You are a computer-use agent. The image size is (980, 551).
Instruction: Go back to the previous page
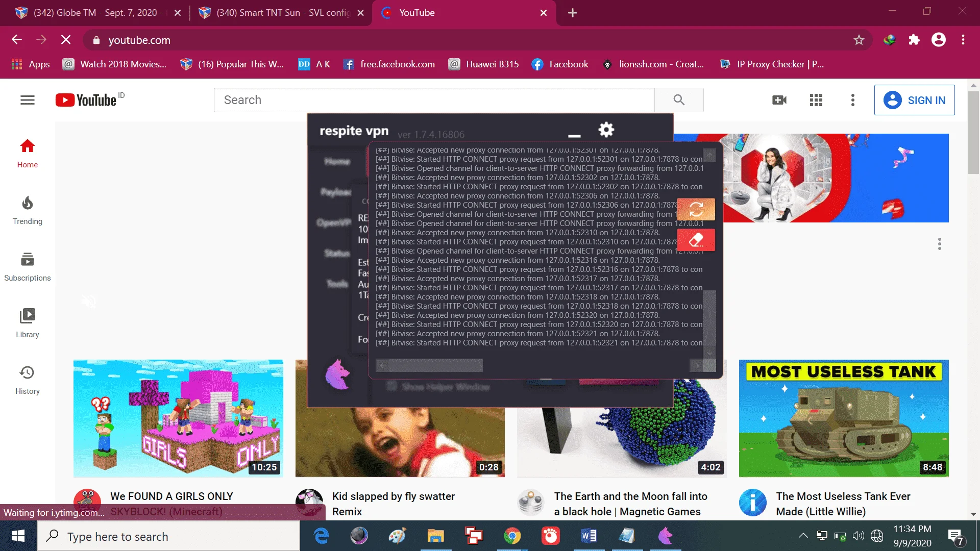[17, 40]
